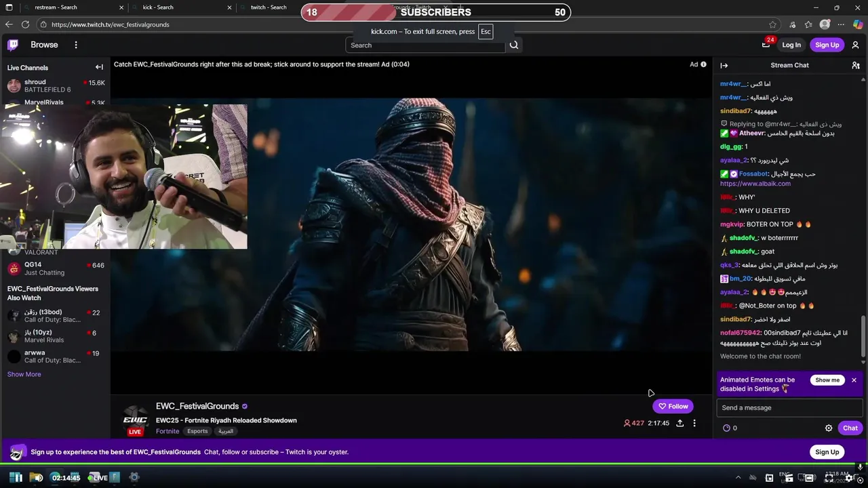
Task: Click the Send a message field
Action: point(789,407)
